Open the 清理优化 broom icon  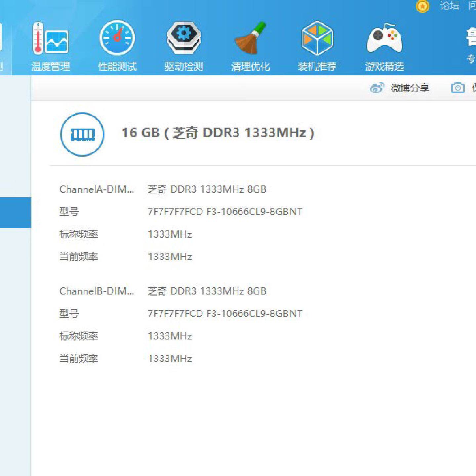251,38
